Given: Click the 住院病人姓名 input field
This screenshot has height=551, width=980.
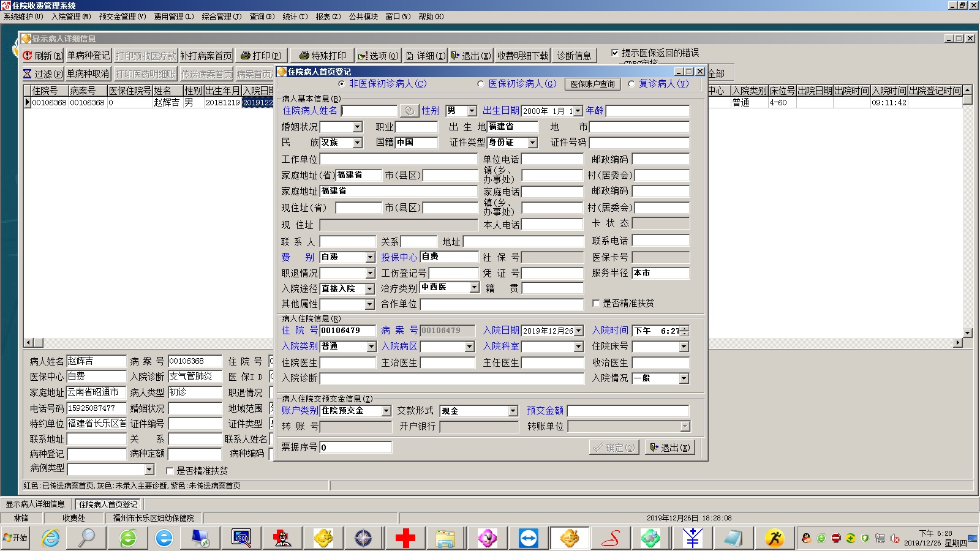Looking at the screenshot, I should point(369,111).
